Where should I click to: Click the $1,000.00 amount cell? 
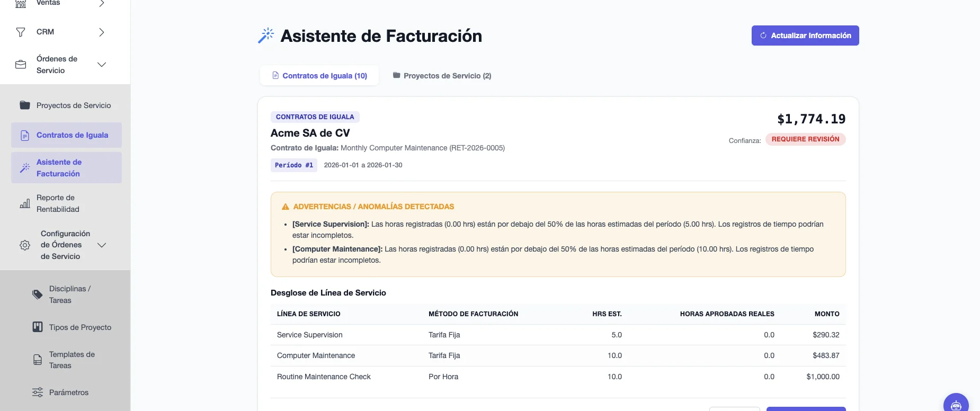click(823, 377)
